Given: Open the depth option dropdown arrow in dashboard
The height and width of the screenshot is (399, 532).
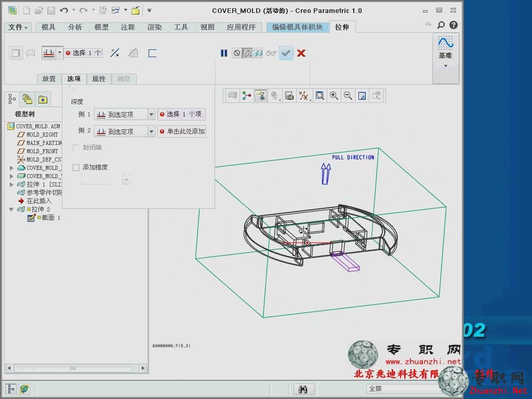Looking at the screenshot, I should 59,52.
